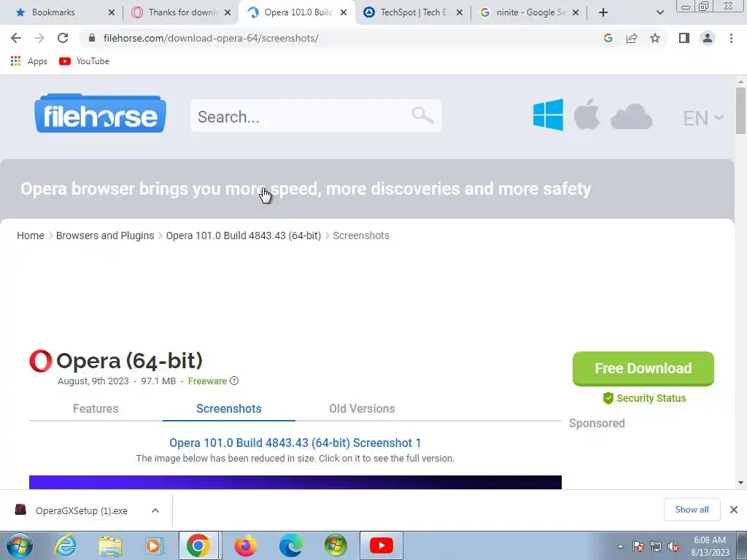Open the taskbar clock and date
This screenshot has width=747, height=560.
tap(710, 546)
